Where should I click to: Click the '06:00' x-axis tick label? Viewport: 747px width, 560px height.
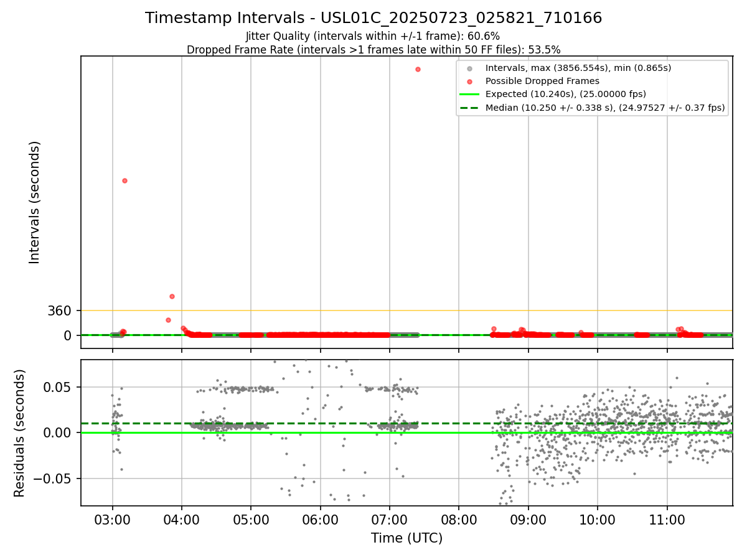click(320, 520)
